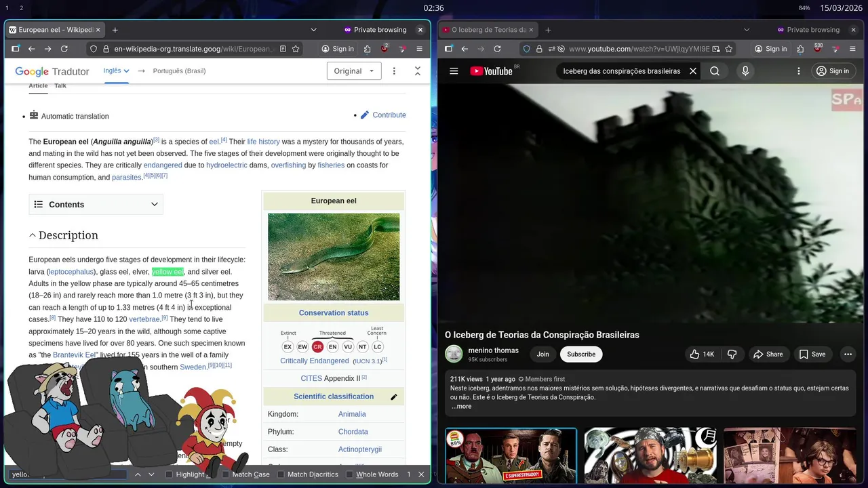Image resolution: width=868 pixels, height=488 pixels.
Task: Close the find bar
Action: coord(421,474)
